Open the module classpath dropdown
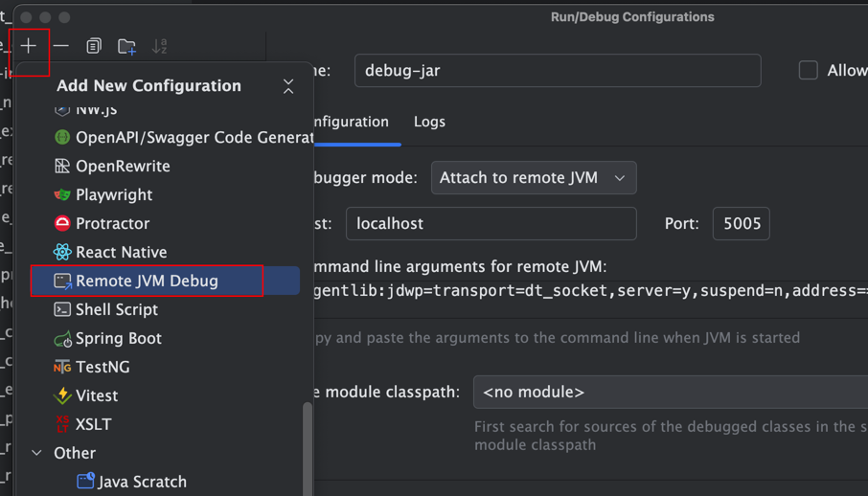This screenshot has height=496, width=868. [671, 392]
